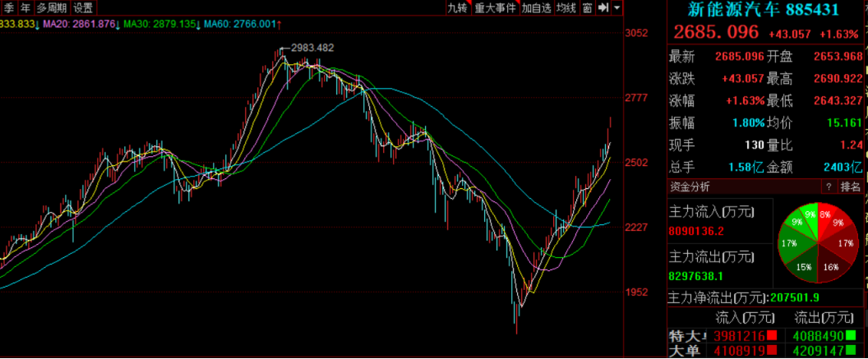The image size is (868, 359).
Task: Click the 振幅 value 1.80%
Action: coord(749,122)
